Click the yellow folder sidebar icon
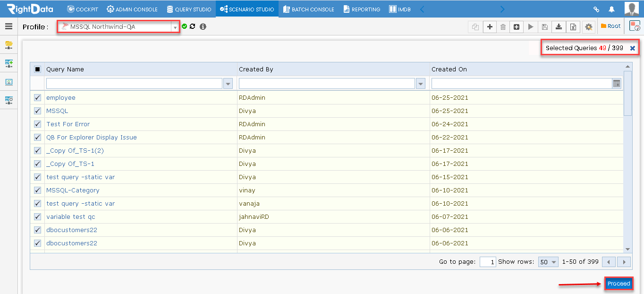This screenshot has height=294, width=644. point(8,45)
